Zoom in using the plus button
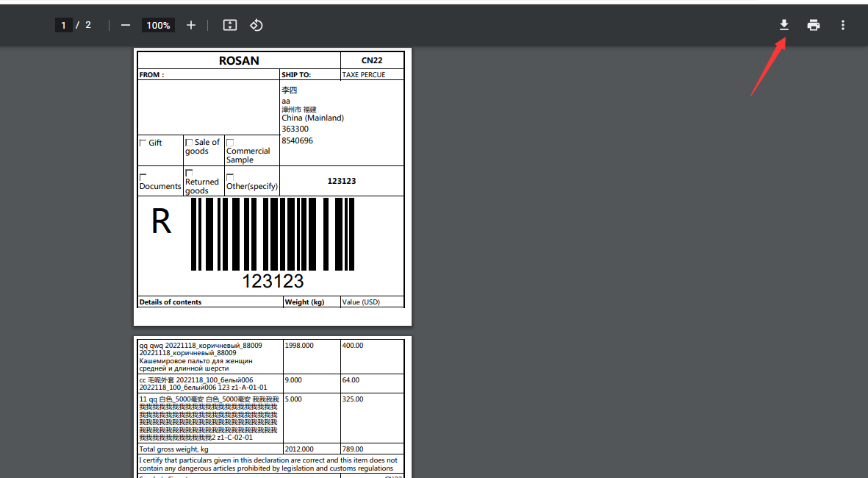 tap(191, 25)
